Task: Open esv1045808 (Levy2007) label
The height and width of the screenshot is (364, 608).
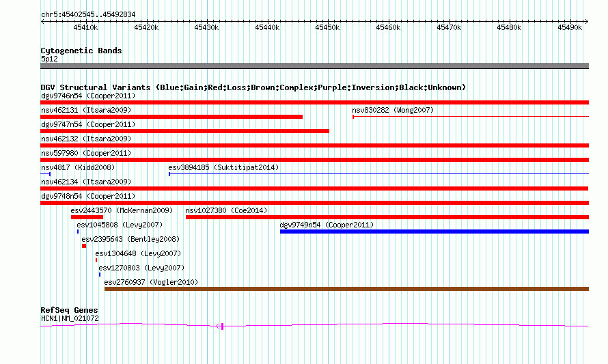Action: point(120,225)
